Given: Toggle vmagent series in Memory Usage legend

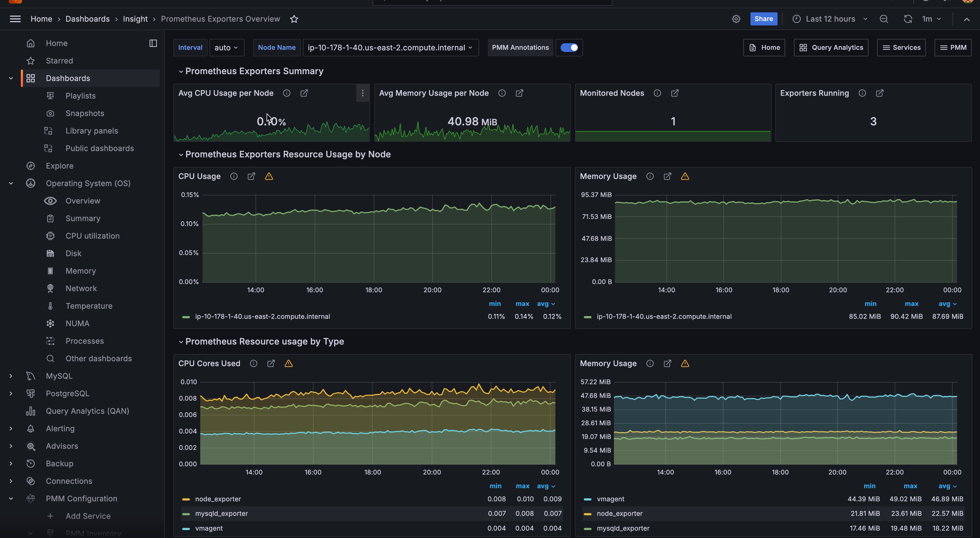Looking at the screenshot, I should tap(610, 499).
